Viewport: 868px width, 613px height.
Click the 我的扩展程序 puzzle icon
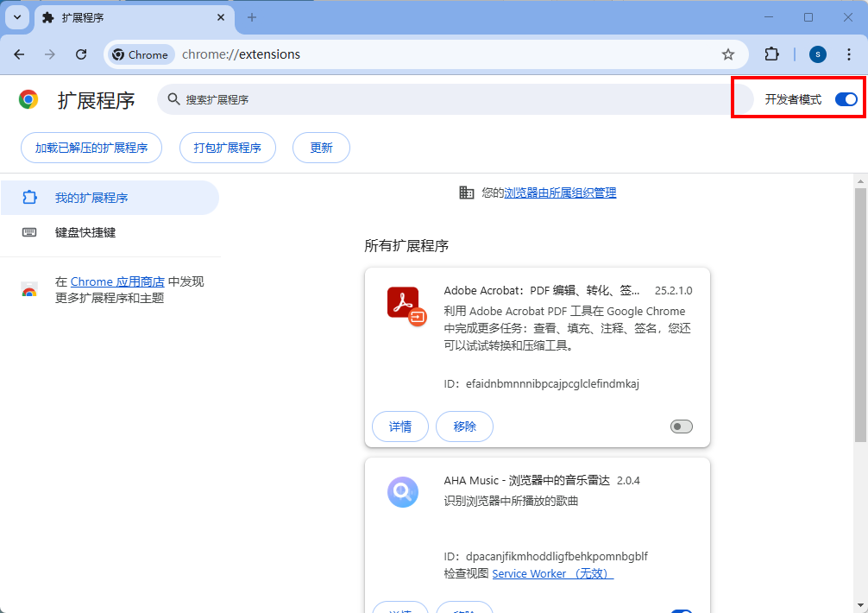click(x=29, y=197)
